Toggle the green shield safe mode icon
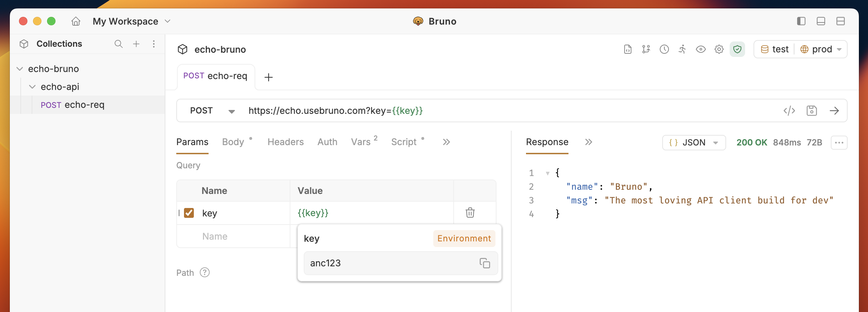 737,49
